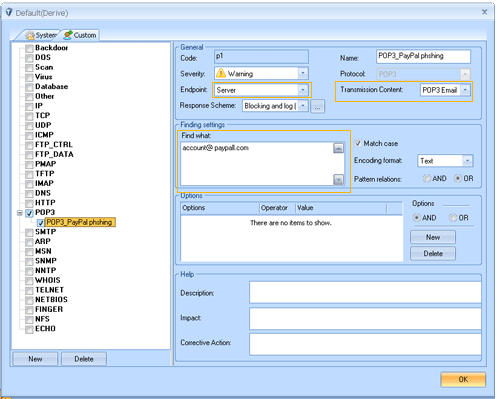Click Delete in the Options section
Image resolution: width=500 pixels, height=399 pixels.
pyautogui.click(x=433, y=254)
